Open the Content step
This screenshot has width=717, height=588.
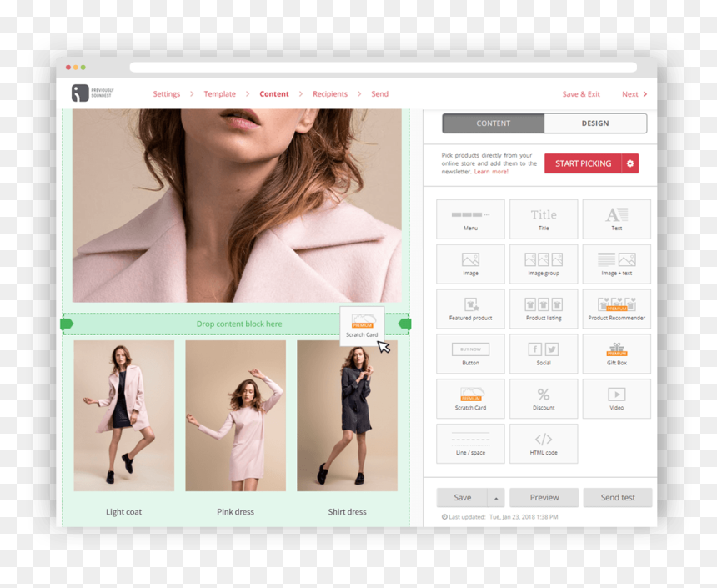274,93
